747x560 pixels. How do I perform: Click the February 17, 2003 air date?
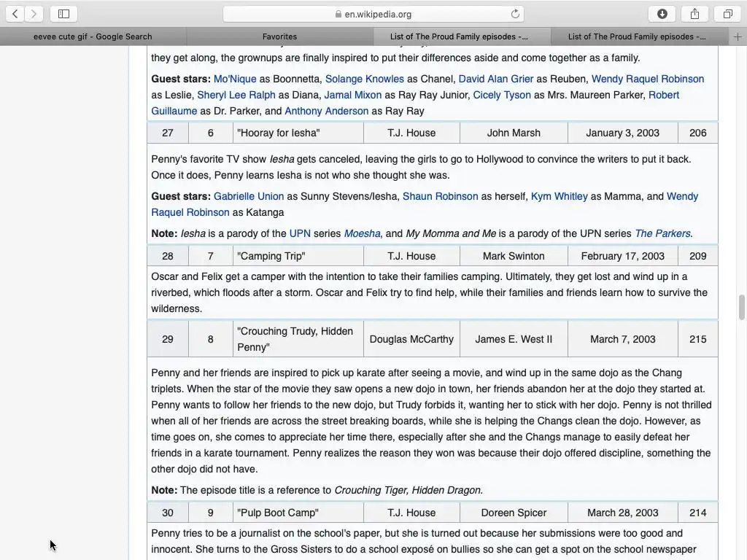pos(623,256)
